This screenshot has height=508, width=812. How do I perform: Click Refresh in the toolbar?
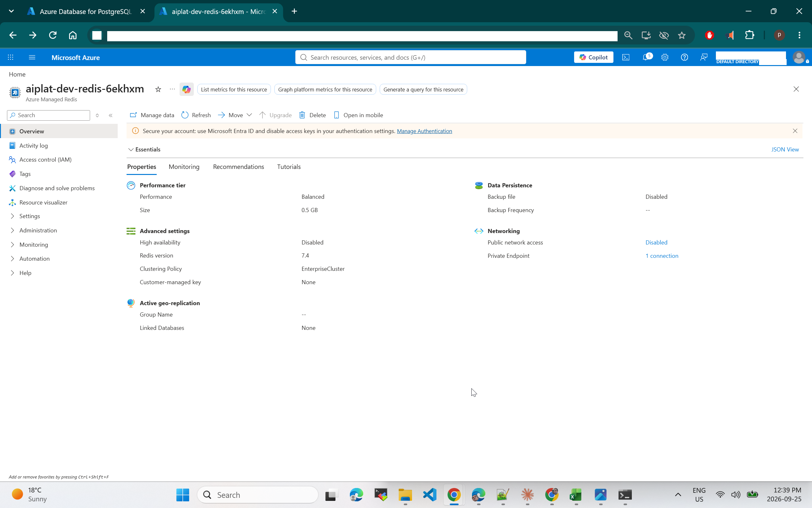point(196,115)
